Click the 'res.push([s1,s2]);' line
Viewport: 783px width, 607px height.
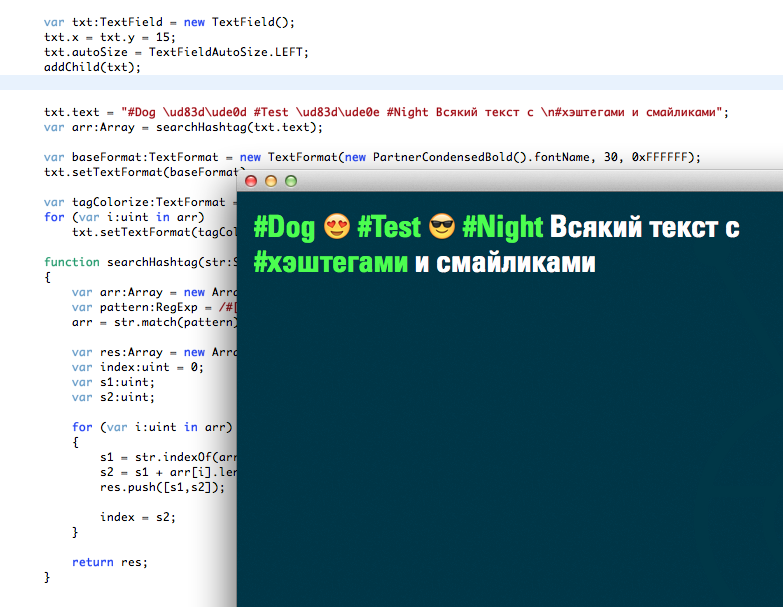[162, 487]
